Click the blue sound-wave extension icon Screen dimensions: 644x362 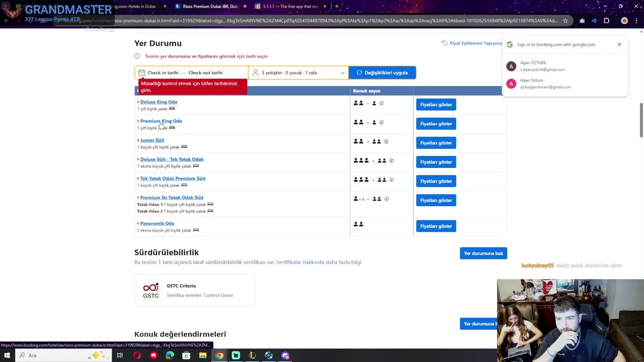point(594,21)
